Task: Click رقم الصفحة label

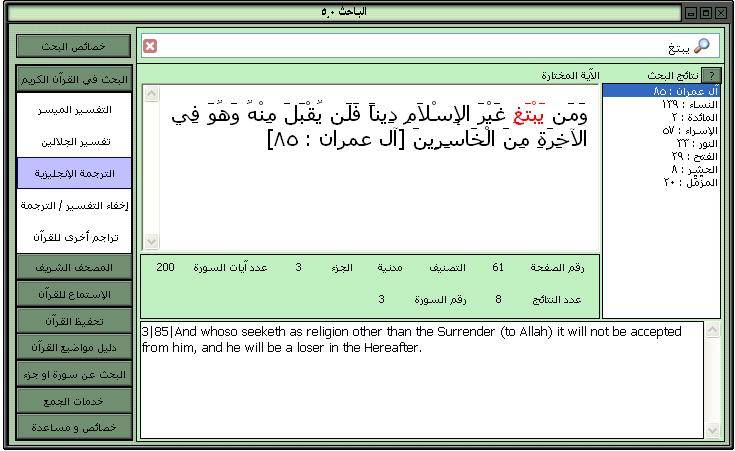Action: tap(557, 268)
